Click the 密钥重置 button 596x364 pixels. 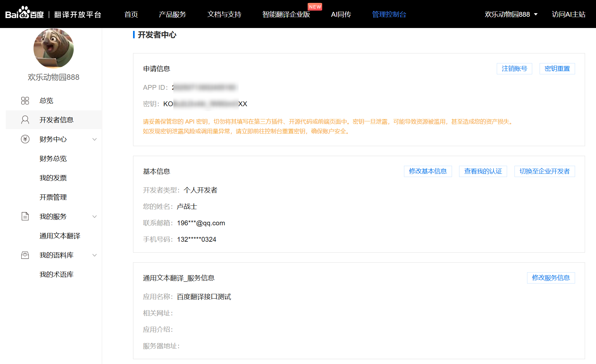click(x=557, y=69)
